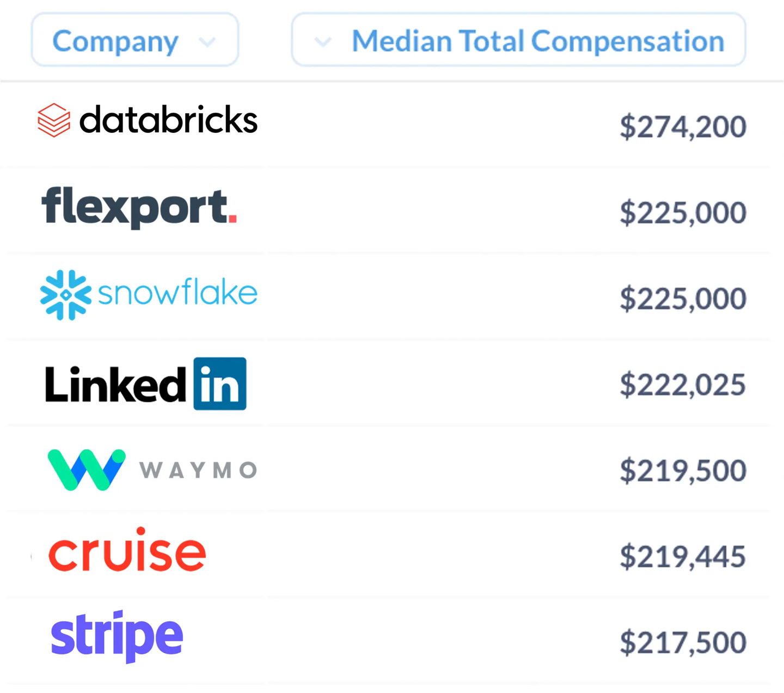Screen dimensions: 784x693
Task: Select Databricks compensation value $274,200
Action: pyautogui.click(x=683, y=127)
